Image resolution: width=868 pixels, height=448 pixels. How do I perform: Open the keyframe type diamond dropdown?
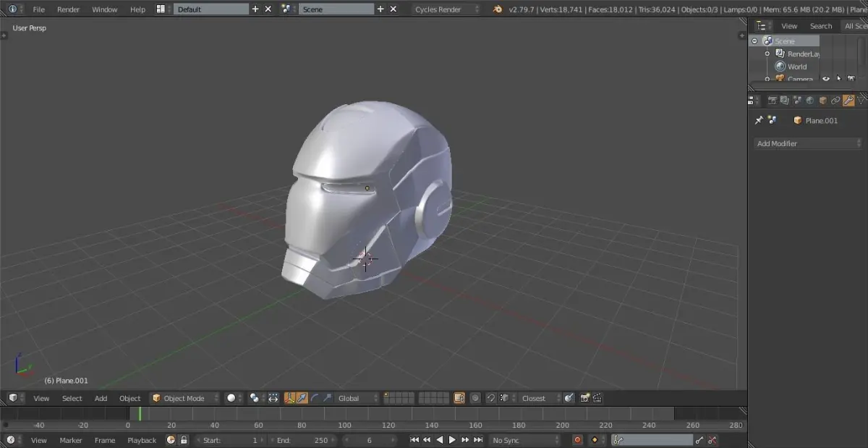pyautogui.click(x=597, y=440)
